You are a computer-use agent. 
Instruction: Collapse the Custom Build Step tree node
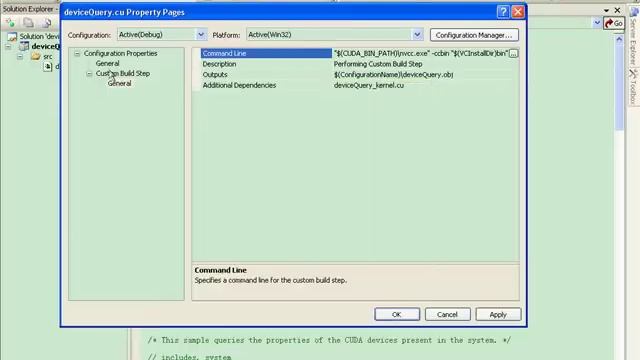click(89, 74)
